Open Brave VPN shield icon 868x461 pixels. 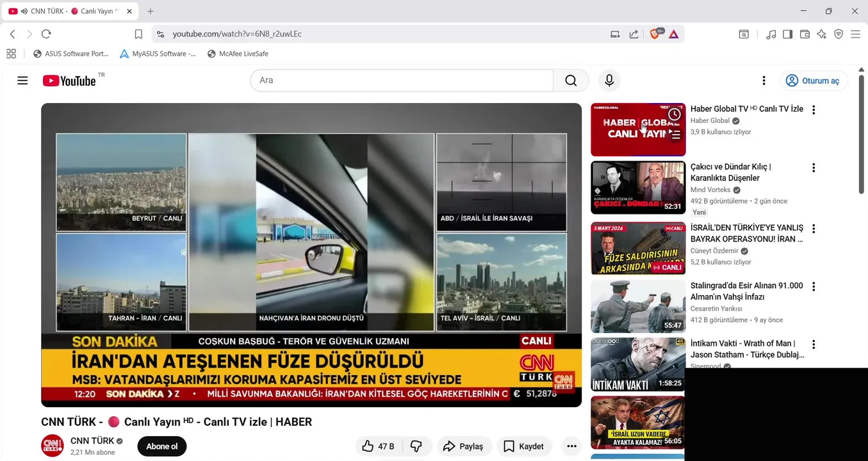tap(839, 34)
